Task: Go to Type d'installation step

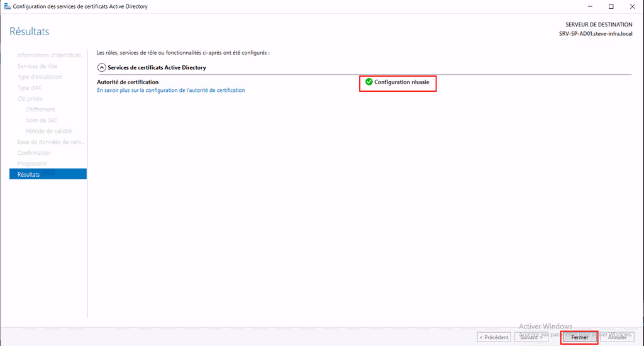Action: coord(40,77)
